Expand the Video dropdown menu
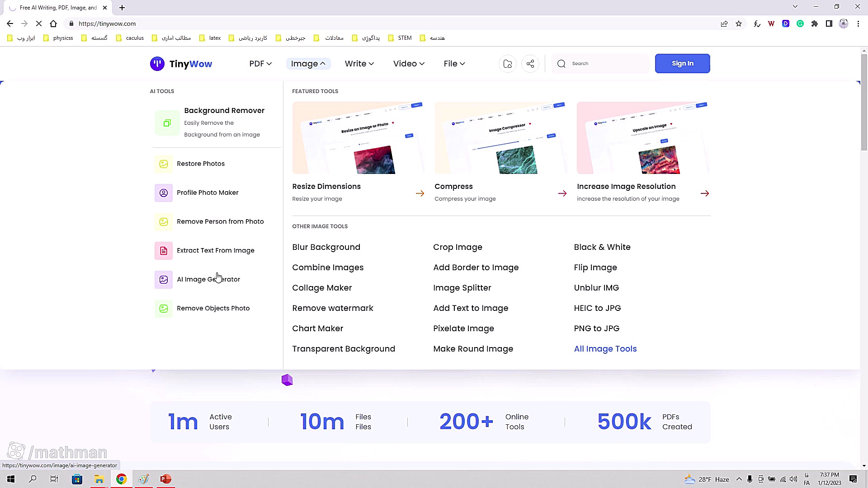 click(409, 64)
